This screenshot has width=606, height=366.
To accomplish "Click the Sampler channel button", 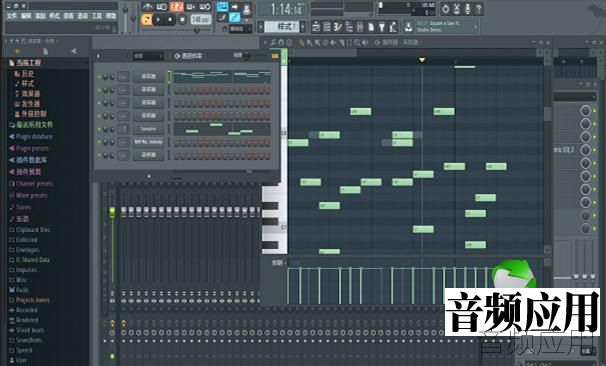I will click(148, 129).
